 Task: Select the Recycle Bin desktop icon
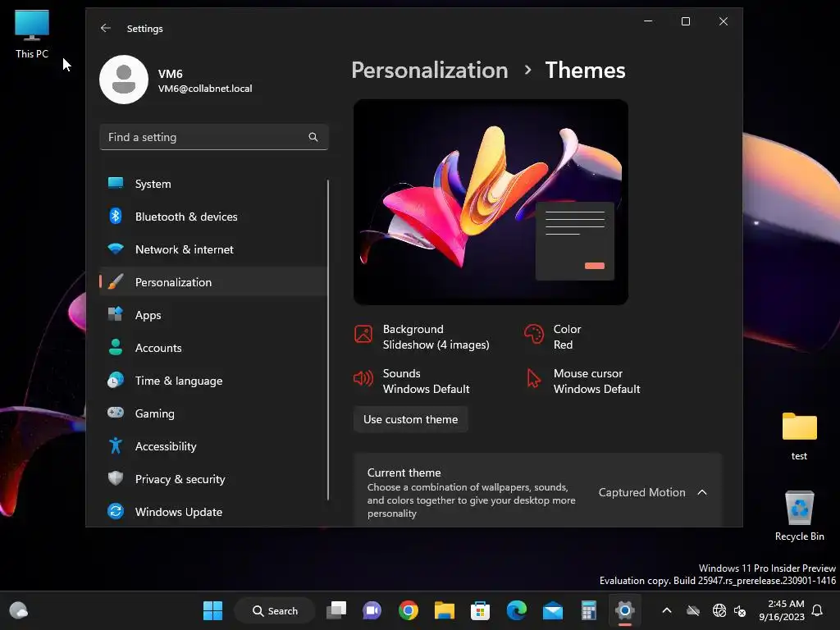(799, 516)
